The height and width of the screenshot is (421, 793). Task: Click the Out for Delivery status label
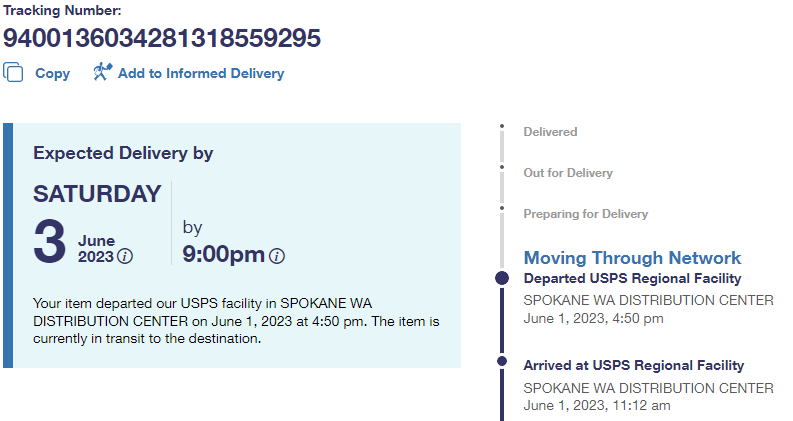tap(567, 173)
